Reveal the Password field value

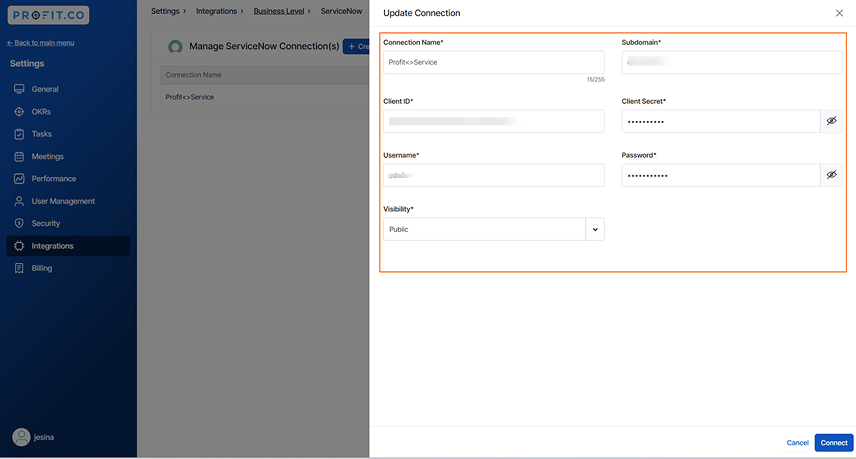point(831,175)
